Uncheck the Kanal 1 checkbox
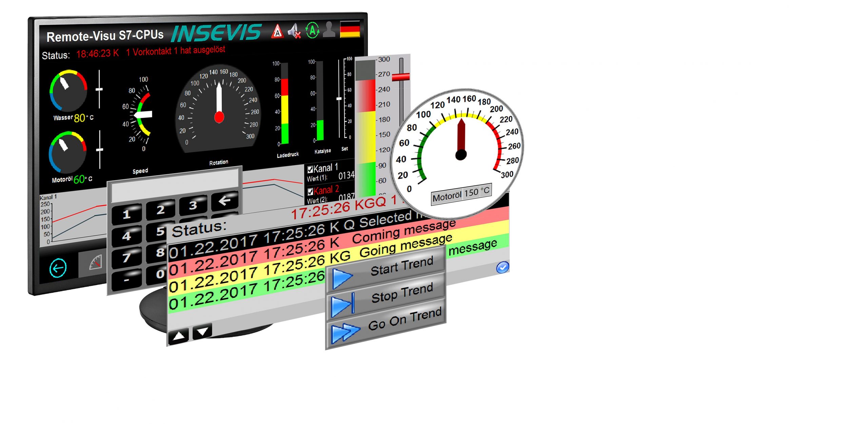Image resolution: width=868 pixels, height=434 pixels. click(x=310, y=170)
